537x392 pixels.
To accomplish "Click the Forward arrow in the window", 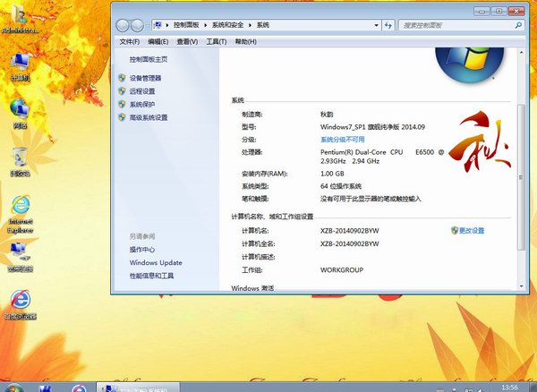I will pyautogui.click(x=137, y=25).
